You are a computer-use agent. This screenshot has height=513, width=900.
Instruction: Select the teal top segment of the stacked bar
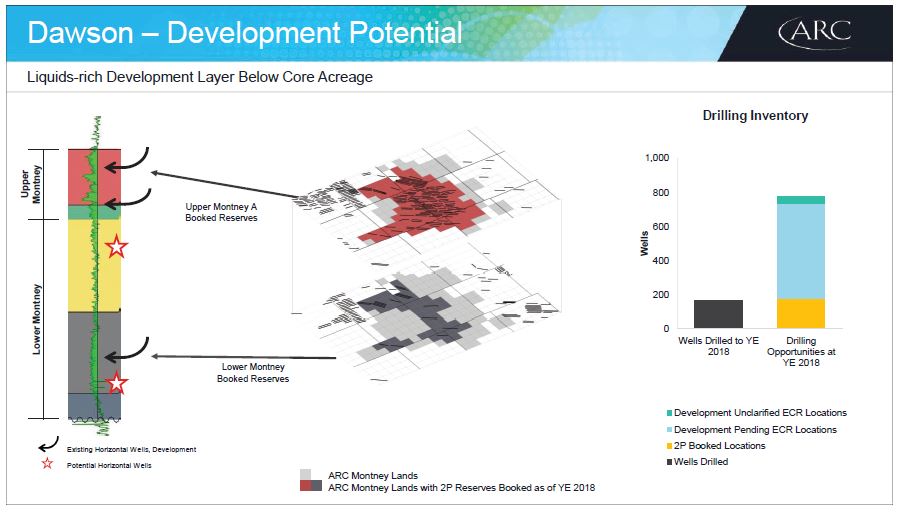click(801, 200)
